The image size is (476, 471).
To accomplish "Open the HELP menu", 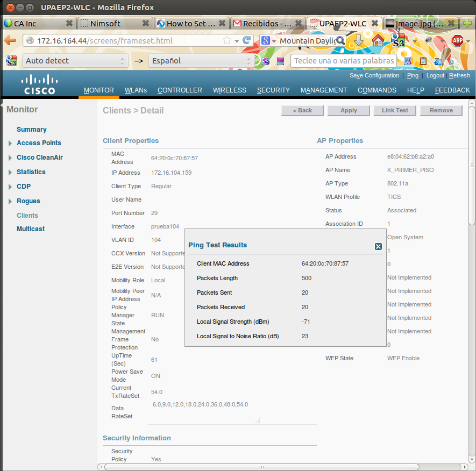I will [416, 90].
